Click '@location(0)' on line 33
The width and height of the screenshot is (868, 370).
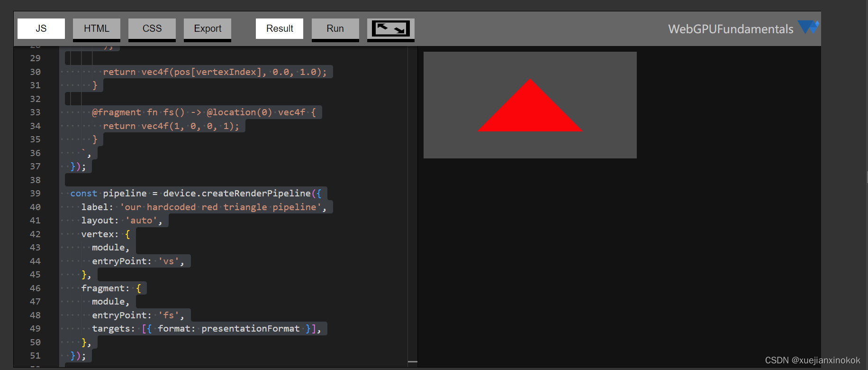(x=240, y=112)
